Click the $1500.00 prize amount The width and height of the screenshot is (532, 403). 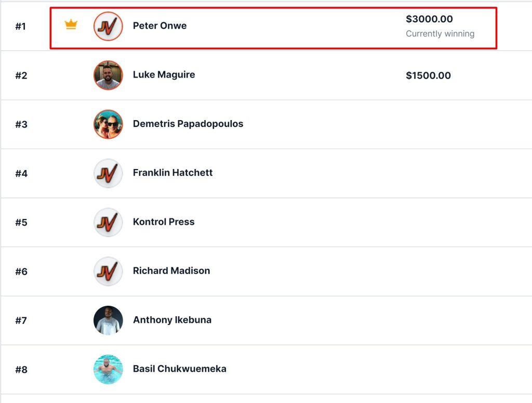(x=428, y=75)
